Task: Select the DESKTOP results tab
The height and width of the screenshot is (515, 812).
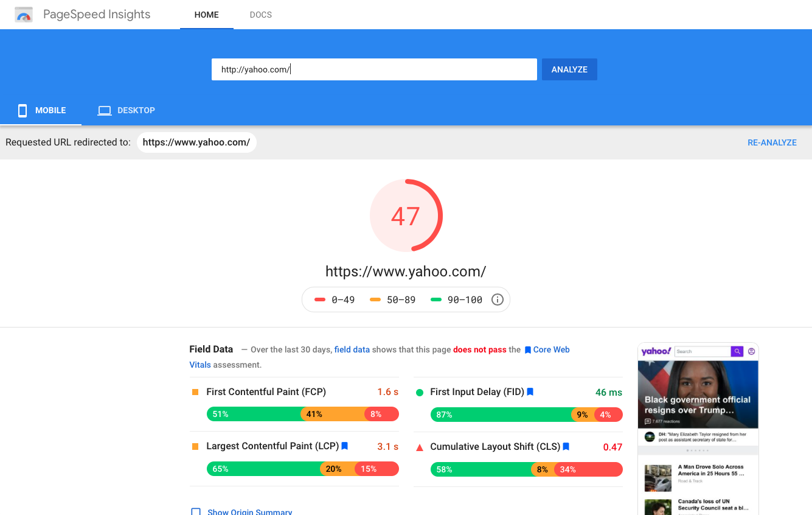Action: tap(127, 110)
